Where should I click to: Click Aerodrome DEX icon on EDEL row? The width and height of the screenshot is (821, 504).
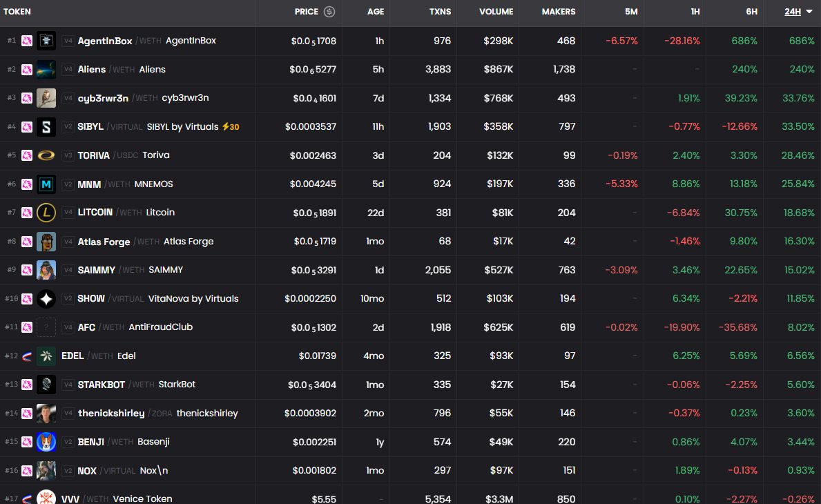point(27,356)
